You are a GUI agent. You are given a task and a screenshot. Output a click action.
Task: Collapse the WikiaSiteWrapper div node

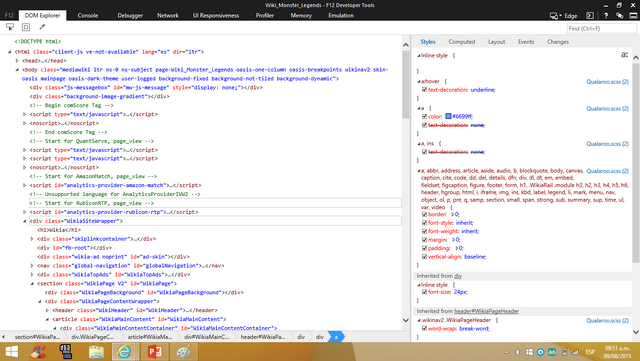click(x=24, y=221)
